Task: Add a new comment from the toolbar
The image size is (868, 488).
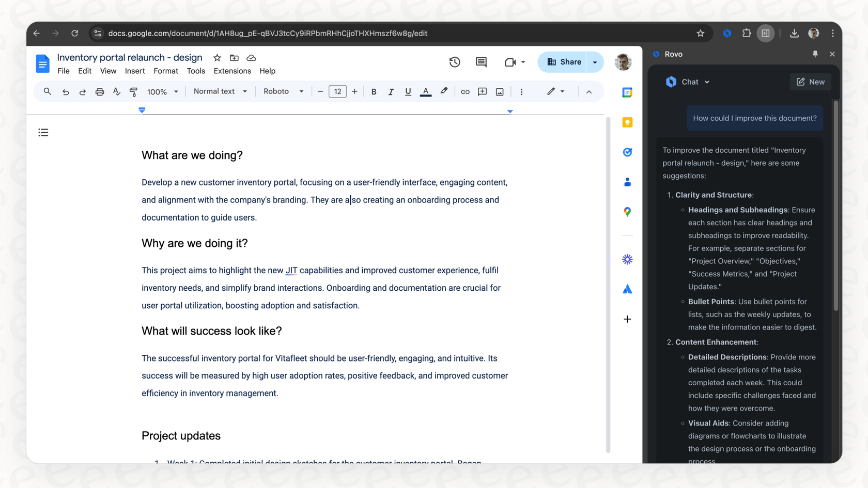Action: (482, 91)
